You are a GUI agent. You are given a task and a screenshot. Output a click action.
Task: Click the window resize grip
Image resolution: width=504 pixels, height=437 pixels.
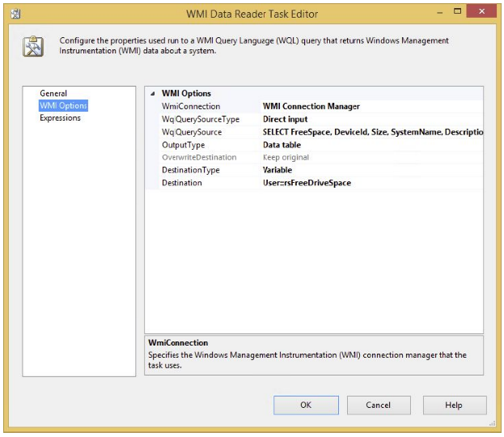tap(492, 424)
